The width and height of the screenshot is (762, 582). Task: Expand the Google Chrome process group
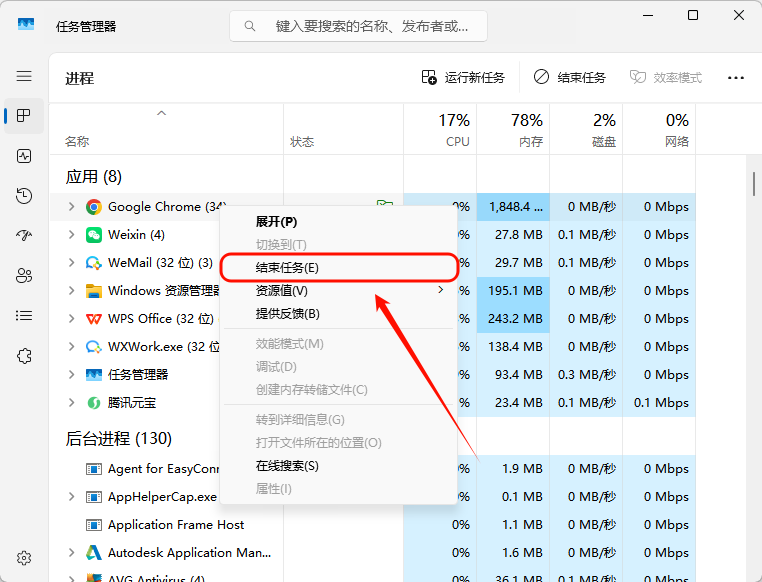(x=71, y=207)
